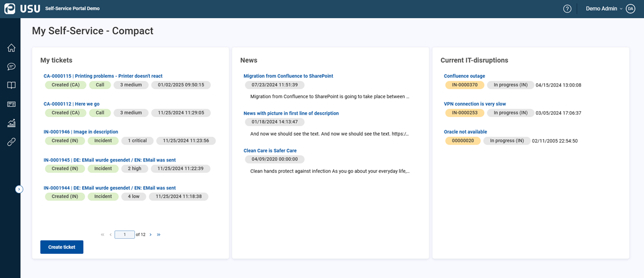The height and width of the screenshot is (278, 644).
Task: Click the 02/11/2005 22:54:50 disruption date
Action: tap(555, 141)
